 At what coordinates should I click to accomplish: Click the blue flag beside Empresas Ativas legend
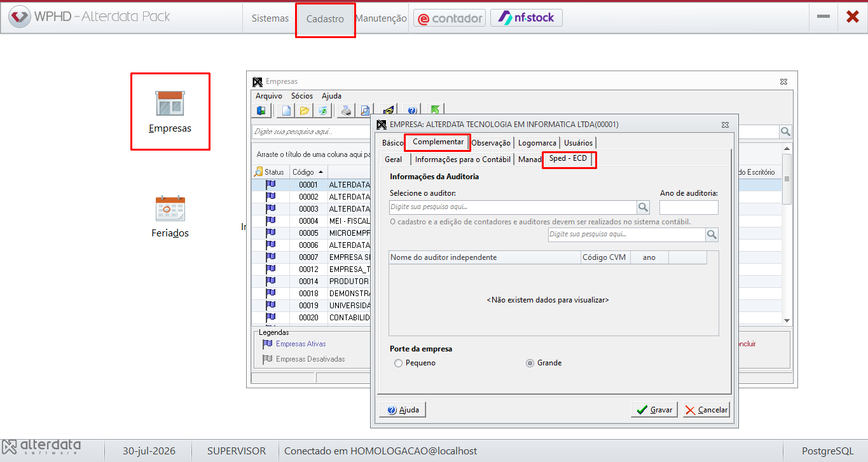point(268,344)
